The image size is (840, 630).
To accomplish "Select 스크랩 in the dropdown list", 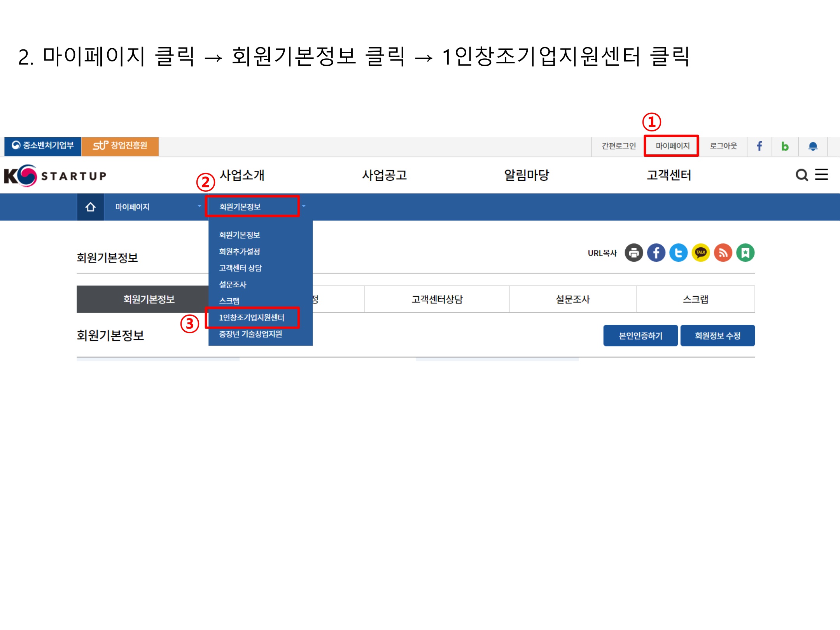I will point(229,301).
